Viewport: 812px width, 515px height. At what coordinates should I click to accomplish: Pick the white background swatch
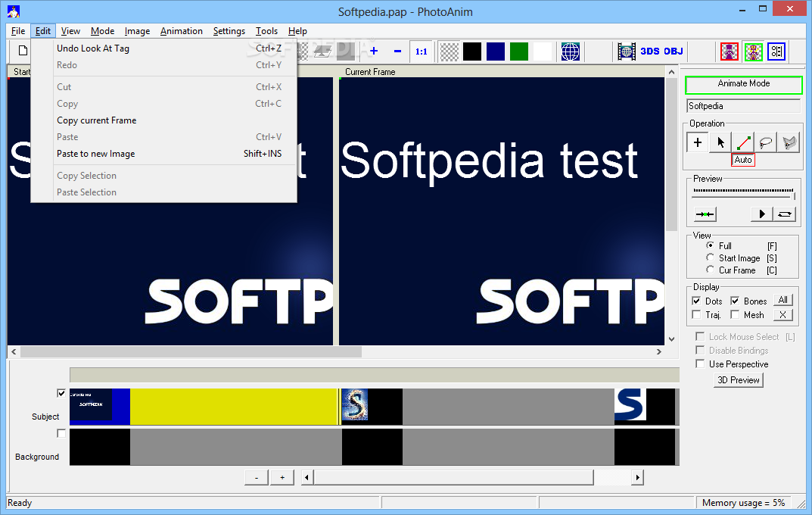pyautogui.click(x=542, y=51)
